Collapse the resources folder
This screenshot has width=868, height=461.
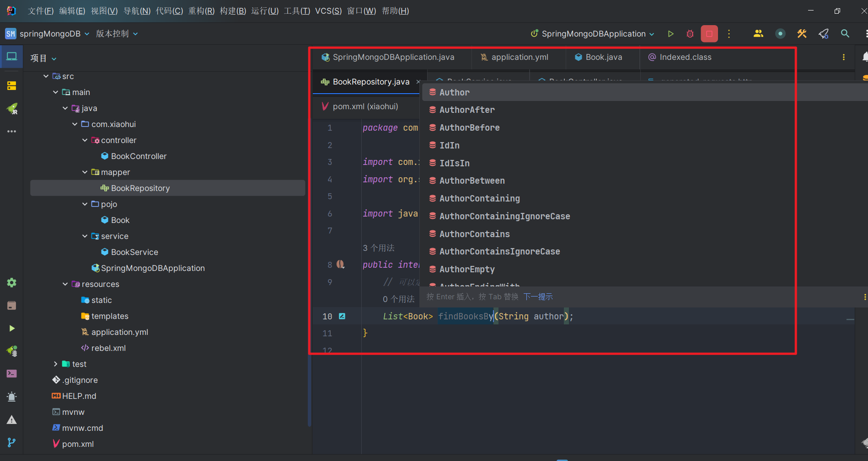[x=65, y=284]
